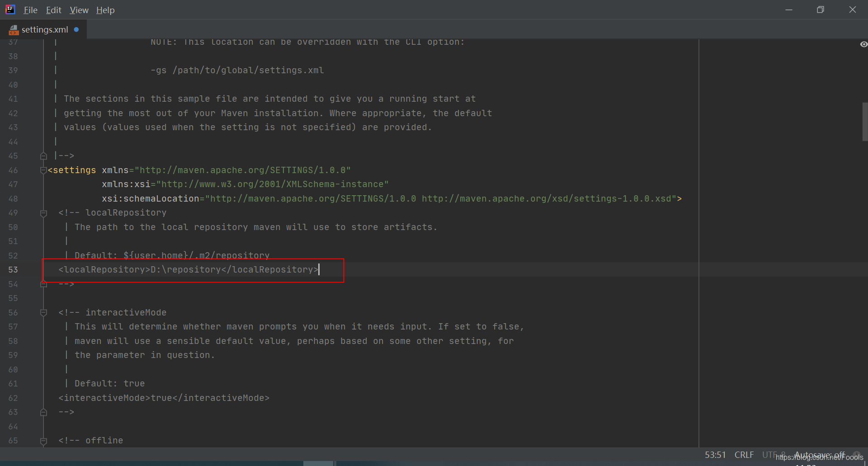This screenshot has height=466, width=868.
Task: Restore down the application window
Action: [821, 9]
